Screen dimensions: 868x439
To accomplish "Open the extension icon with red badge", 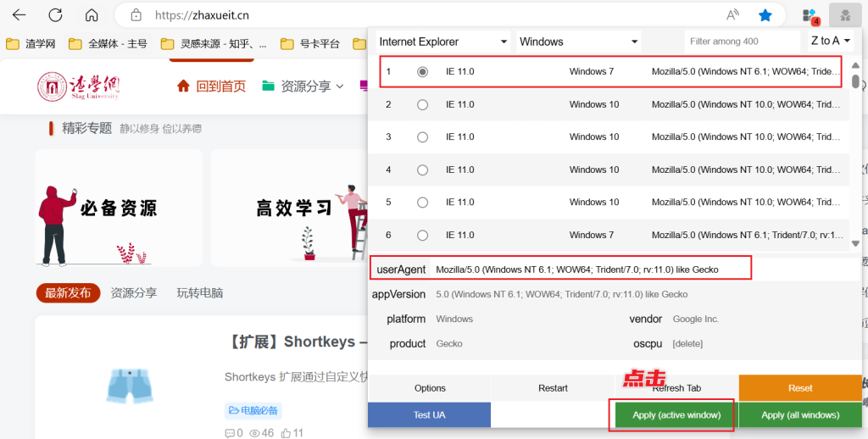I will click(x=810, y=16).
